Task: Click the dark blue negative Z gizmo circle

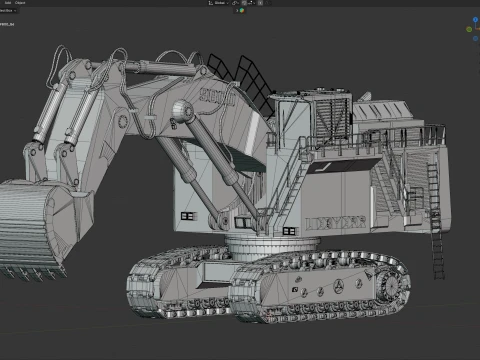Action: pos(476,39)
